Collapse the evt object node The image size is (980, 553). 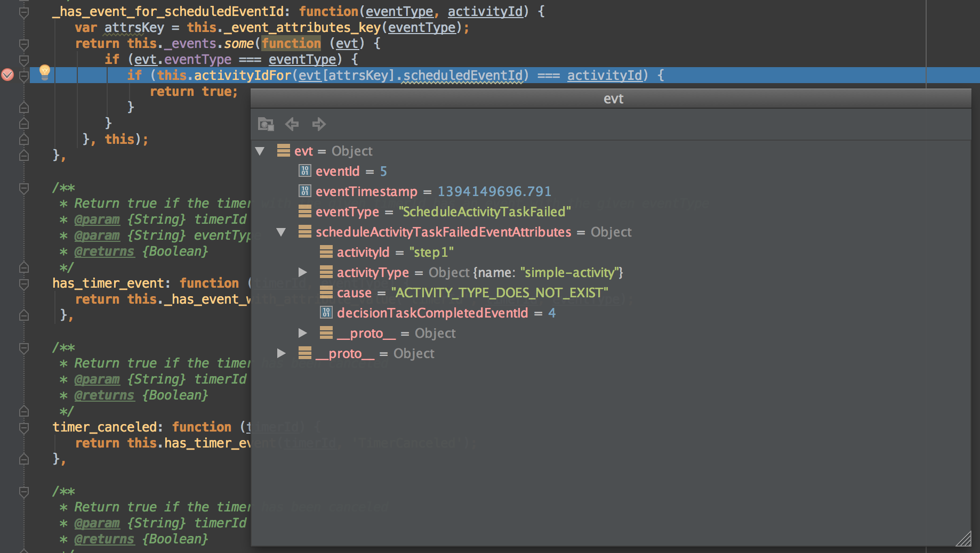(x=260, y=151)
